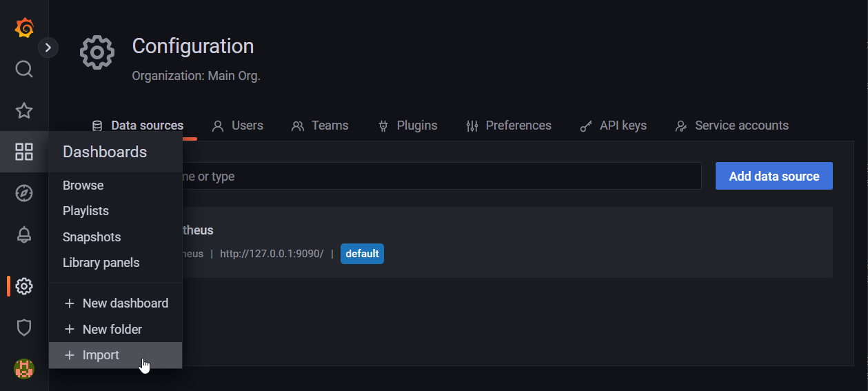Choose Snapshots menu entry
868x391 pixels.
[92, 237]
